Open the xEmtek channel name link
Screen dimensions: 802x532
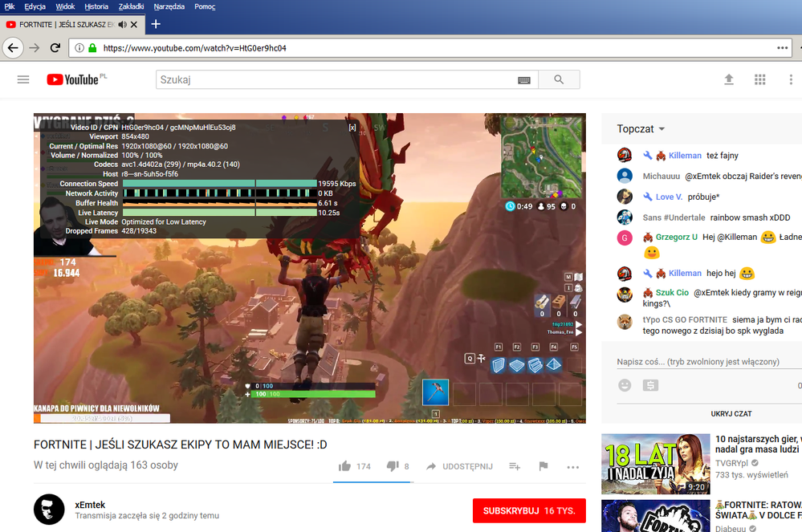(x=90, y=505)
